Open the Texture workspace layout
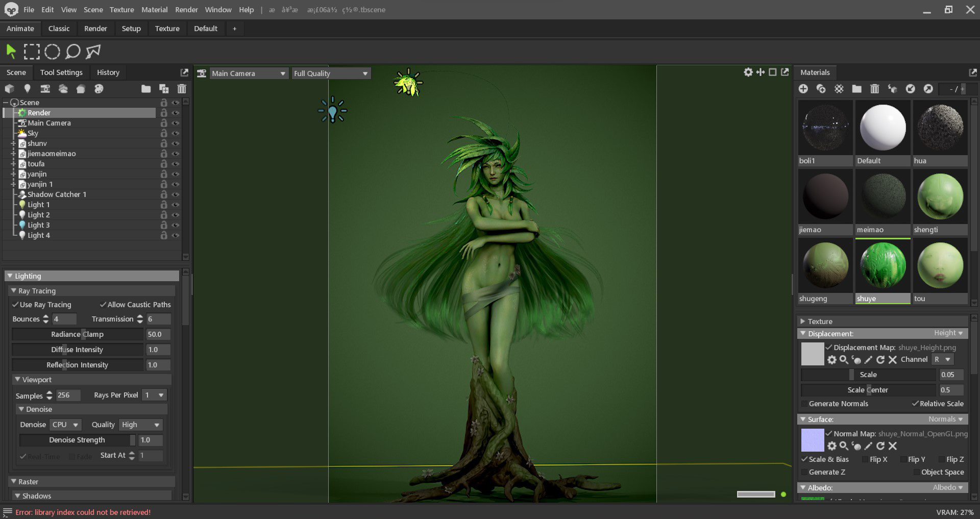 pyautogui.click(x=167, y=29)
